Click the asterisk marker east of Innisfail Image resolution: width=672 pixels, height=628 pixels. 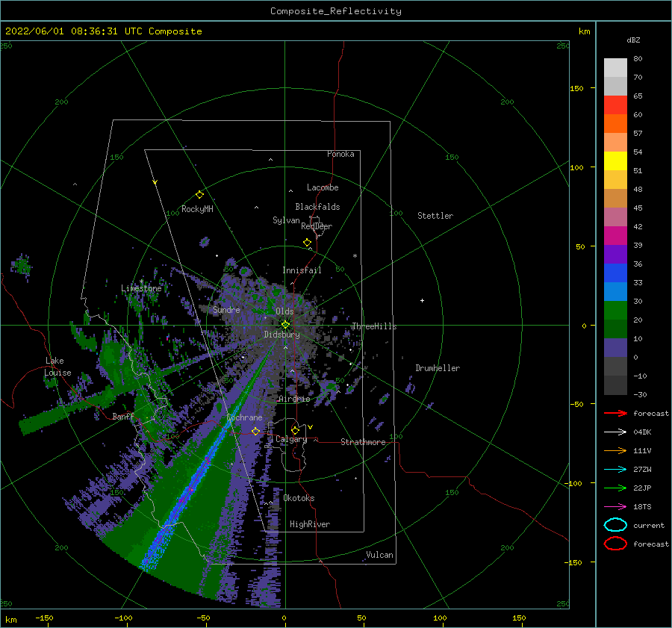pos(355,256)
